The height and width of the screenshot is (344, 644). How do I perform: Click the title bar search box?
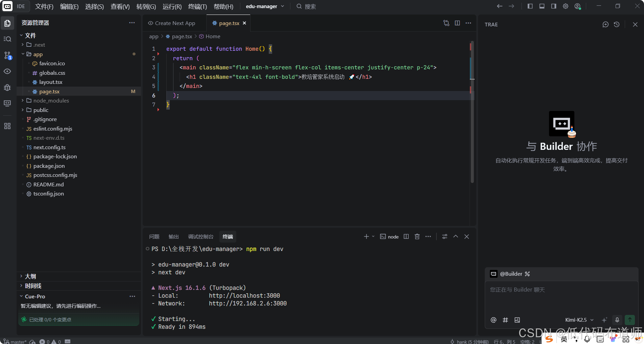[306, 6]
